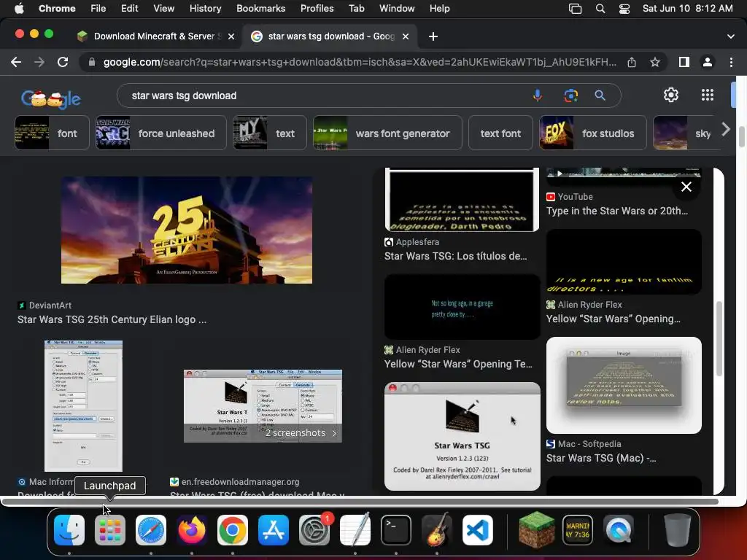The height and width of the screenshot is (560, 747).
Task: Reload the current page
Action: [x=63, y=62]
